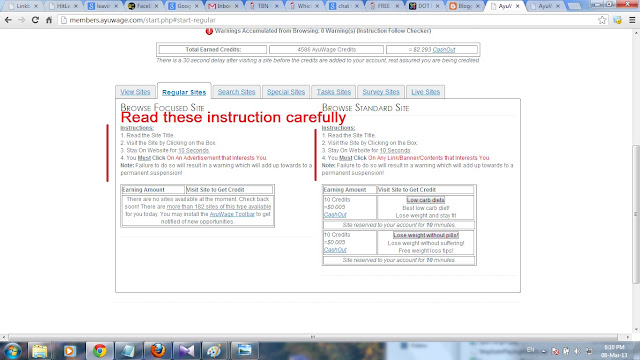Image resolution: width=640 pixels, height=360 pixels.
Task: Open Windows Explorer from the taskbar
Action: [x=40, y=351]
